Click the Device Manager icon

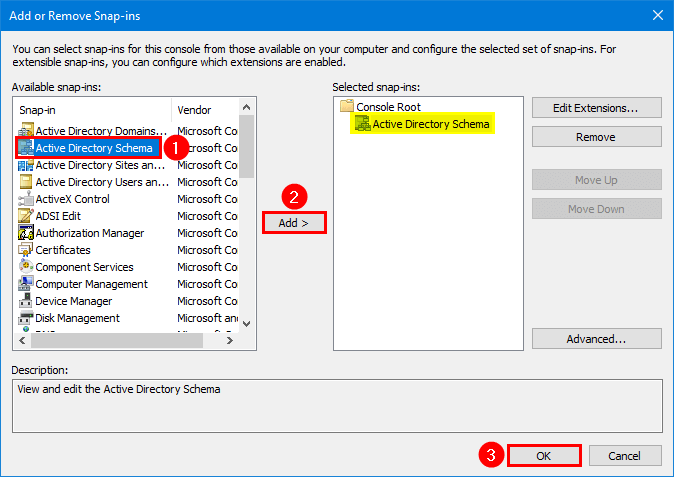(x=26, y=301)
